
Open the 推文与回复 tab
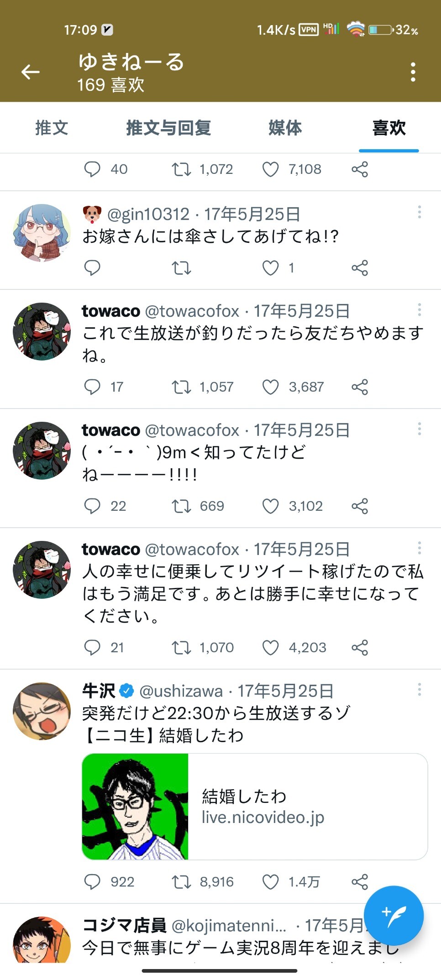click(168, 128)
